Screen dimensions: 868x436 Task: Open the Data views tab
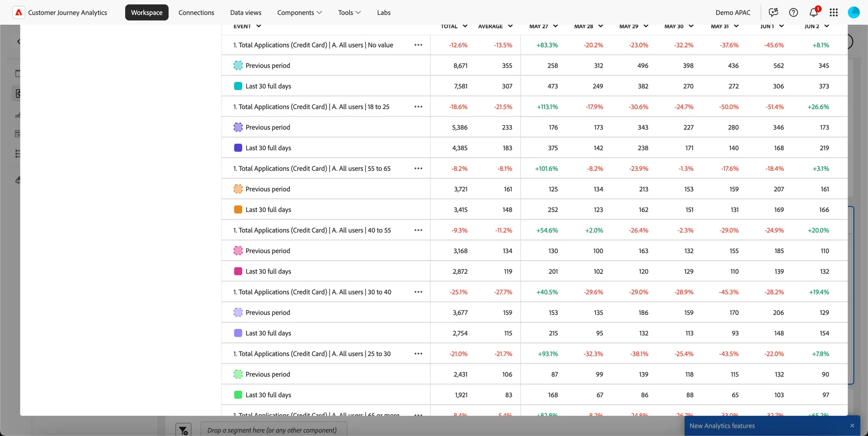tap(246, 13)
